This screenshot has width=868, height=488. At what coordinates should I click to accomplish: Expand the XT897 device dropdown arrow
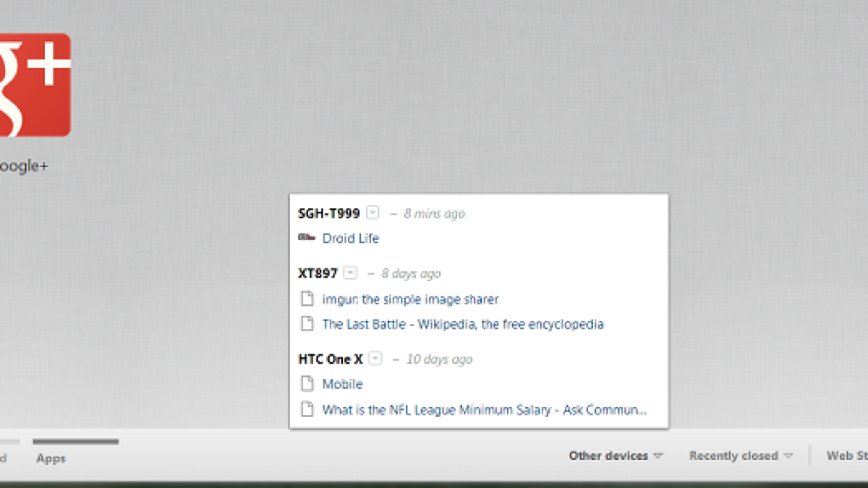[350, 273]
